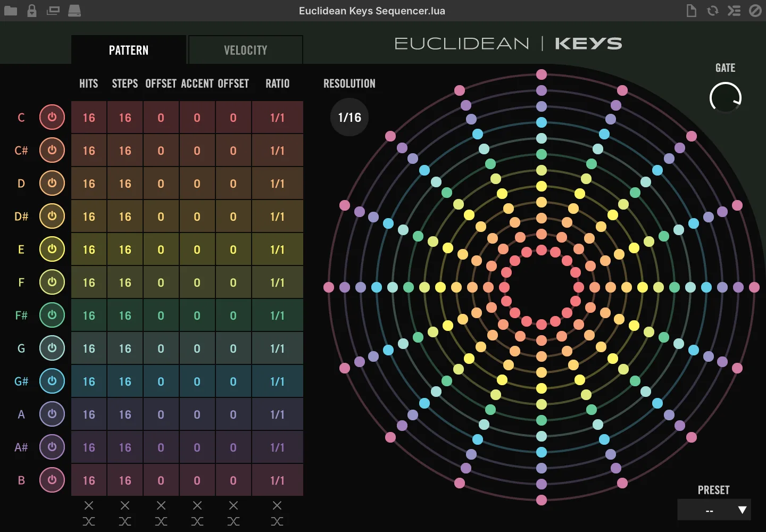Randomize the STEPS column with its shuffle icon
The height and width of the screenshot is (532, 766).
click(x=125, y=521)
